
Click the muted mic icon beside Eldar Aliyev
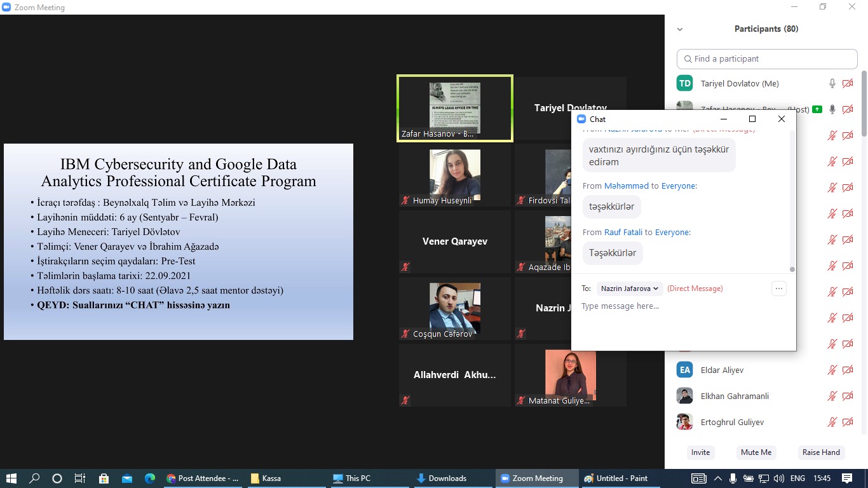click(832, 370)
